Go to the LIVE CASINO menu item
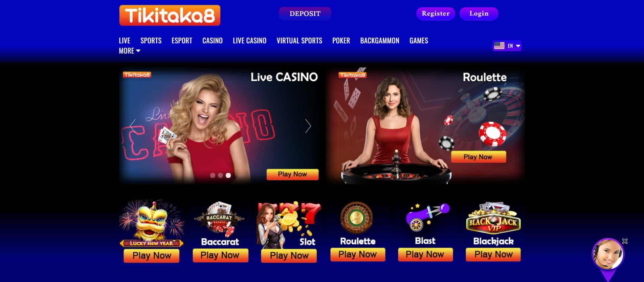The image size is (644, 282). pos(249,41)
